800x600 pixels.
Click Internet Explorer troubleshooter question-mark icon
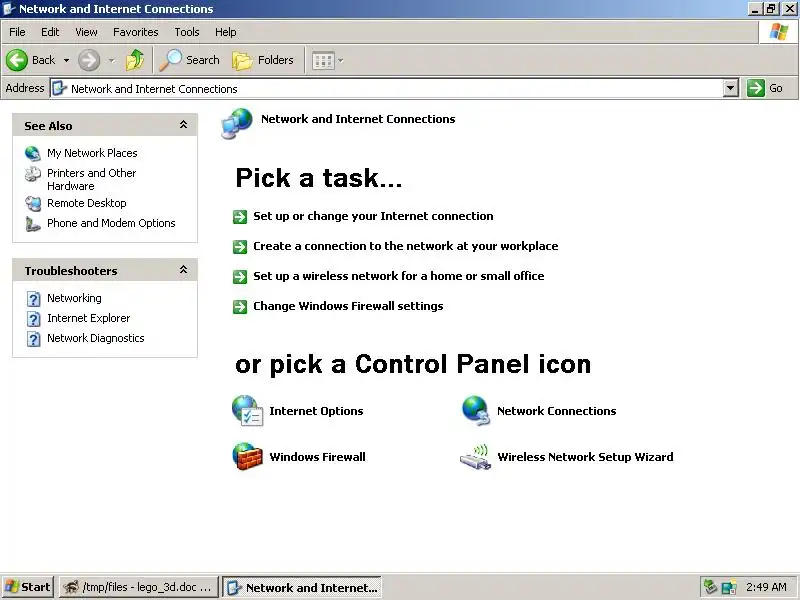click(x=33, y=319)
